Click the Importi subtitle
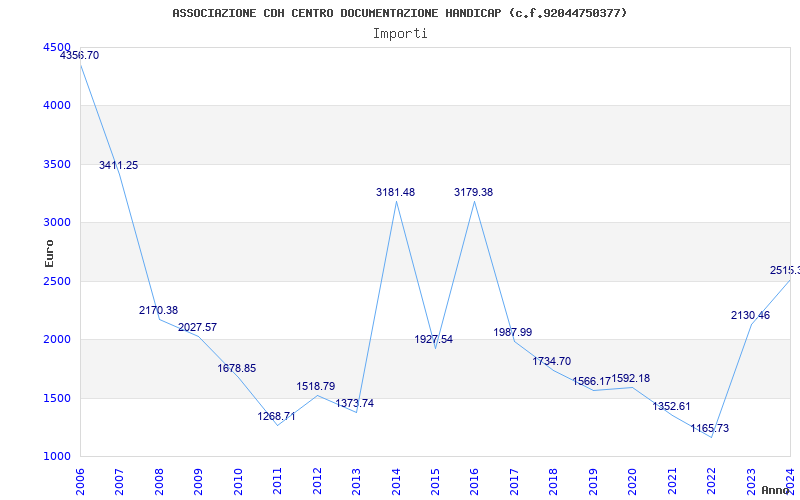This screenshot has width=800, height=500. point(400,34)
